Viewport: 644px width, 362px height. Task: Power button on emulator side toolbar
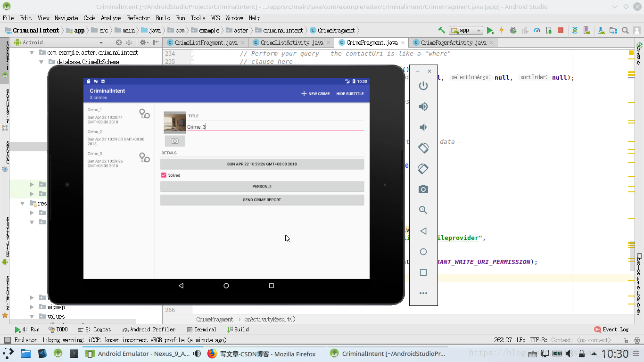click(423, 86)
